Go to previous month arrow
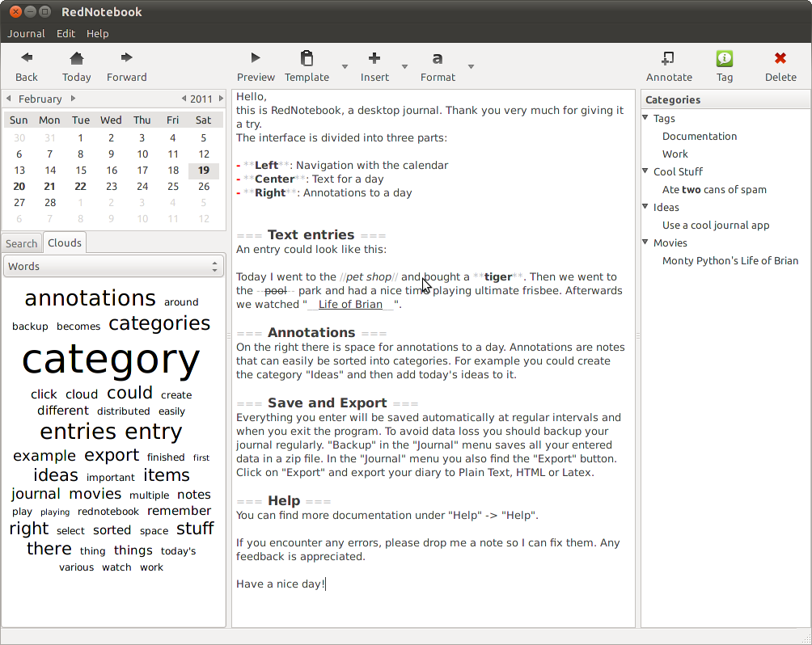812x645 pixels. click(8, 99)
